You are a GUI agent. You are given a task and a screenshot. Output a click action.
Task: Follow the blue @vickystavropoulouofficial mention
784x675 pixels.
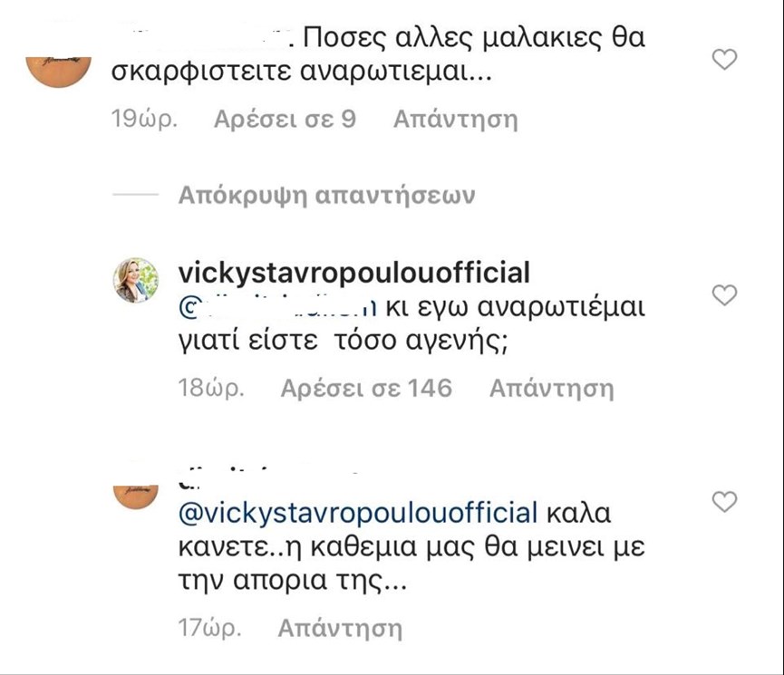tap(358, 514)
